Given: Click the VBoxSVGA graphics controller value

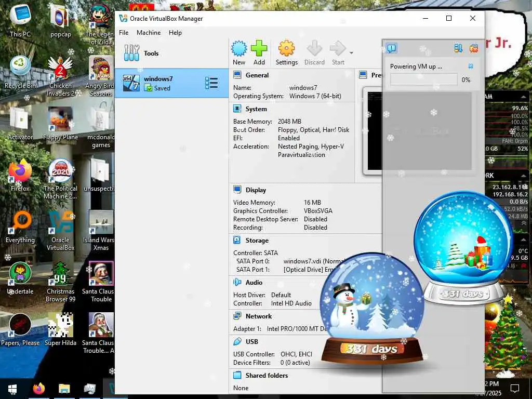Looking at the screenshot, I should (318, 211).
